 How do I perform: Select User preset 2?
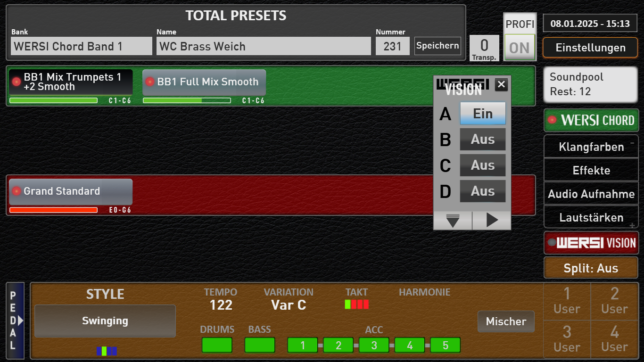pos(614,301)
